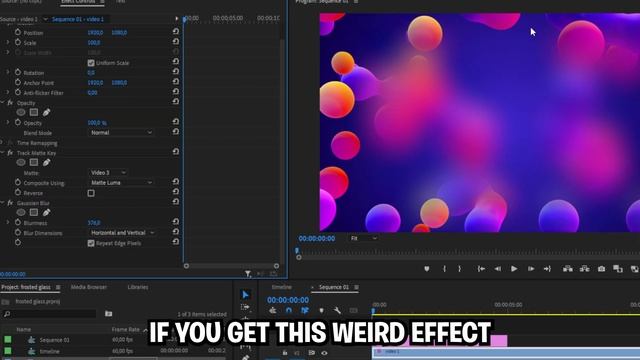Screen dimensions: 640x360
Task: Expand the Scale property
Action: pos(7,42)
